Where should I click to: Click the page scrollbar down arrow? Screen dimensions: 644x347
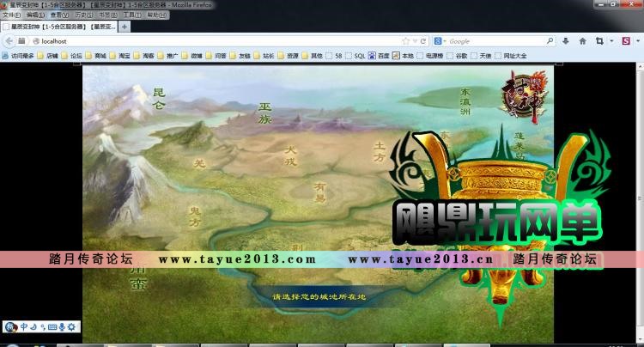coord(640,338)
